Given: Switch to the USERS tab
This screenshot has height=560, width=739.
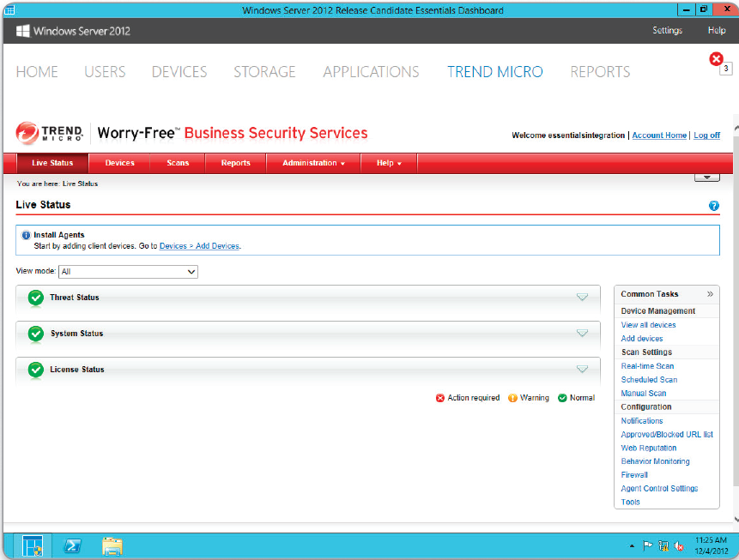Looking at the screenshot, I should point(105,71).
